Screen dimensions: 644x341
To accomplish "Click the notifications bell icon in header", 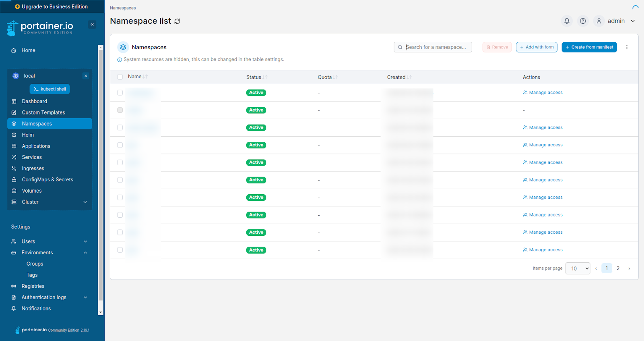I will [567, 21].
